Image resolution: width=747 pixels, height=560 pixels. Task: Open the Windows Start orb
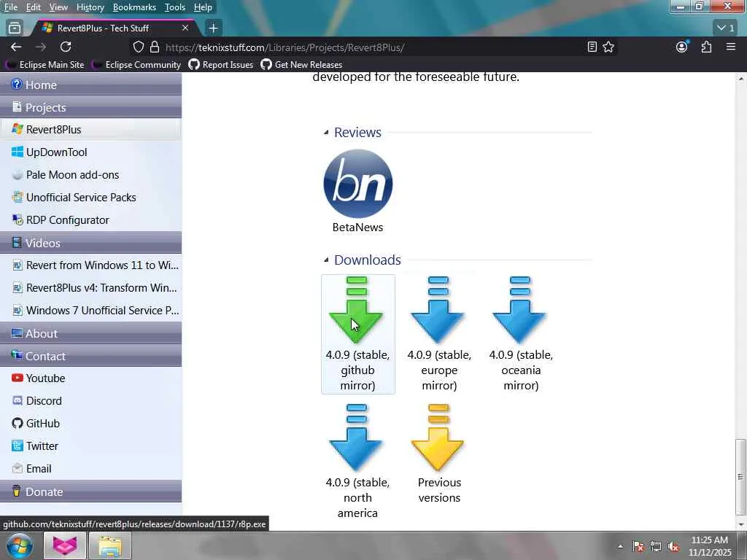pos(19,546)
